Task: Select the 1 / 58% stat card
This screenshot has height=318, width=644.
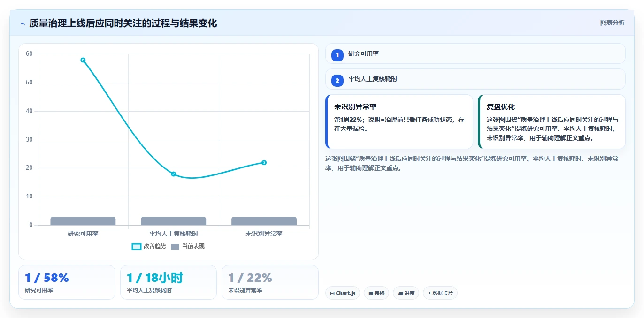Action: (x=67, y=282)
